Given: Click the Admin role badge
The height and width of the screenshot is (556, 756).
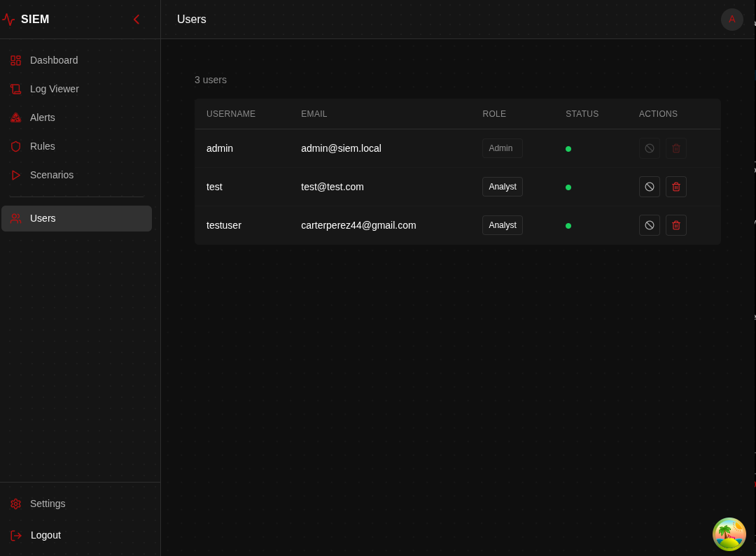Looking at the screenshot, I should point(503,148).
